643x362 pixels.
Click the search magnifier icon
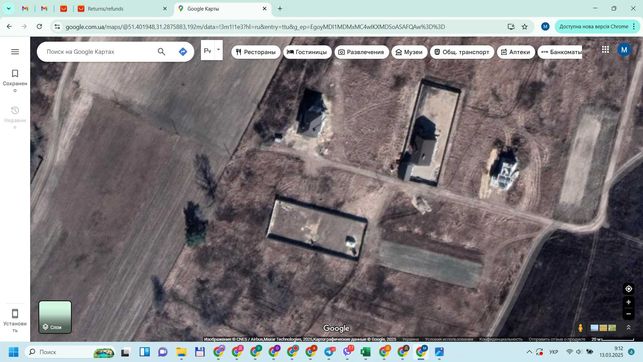coord(161,52)
